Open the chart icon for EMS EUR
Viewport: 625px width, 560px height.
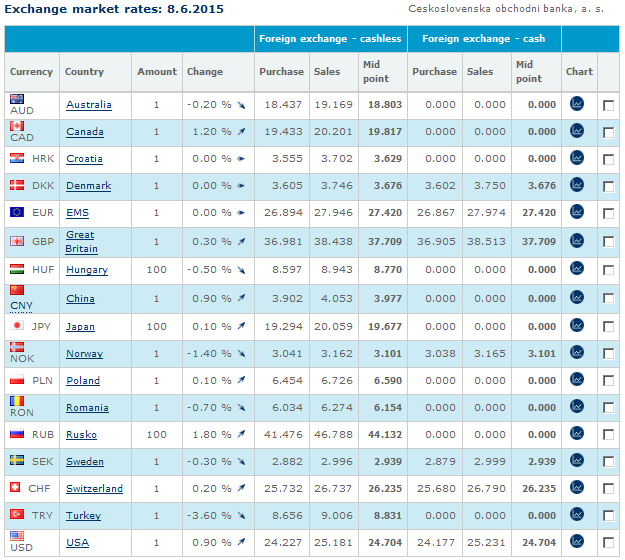(577, 212)
